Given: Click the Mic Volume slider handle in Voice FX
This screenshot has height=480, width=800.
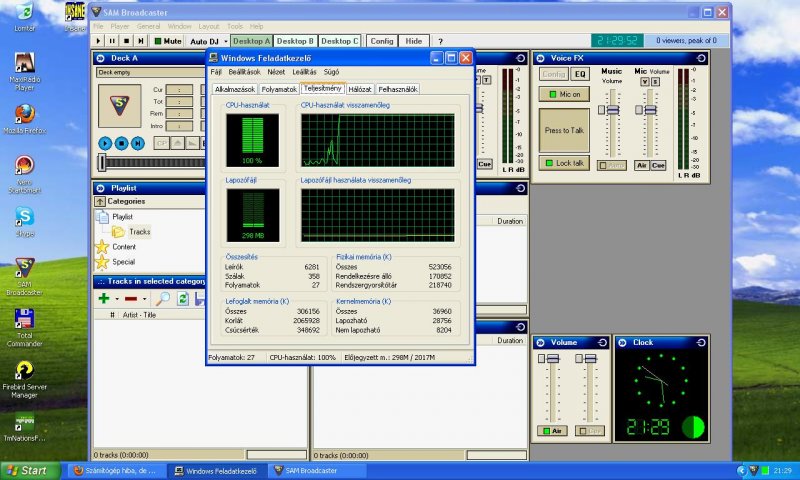Looking at the screenshot, I should 651,110.
